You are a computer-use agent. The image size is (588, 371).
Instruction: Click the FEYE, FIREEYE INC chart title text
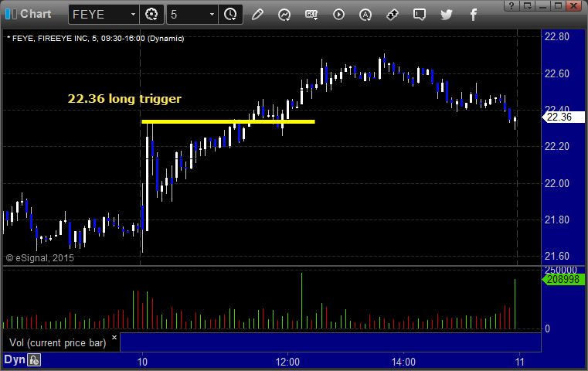96,39
